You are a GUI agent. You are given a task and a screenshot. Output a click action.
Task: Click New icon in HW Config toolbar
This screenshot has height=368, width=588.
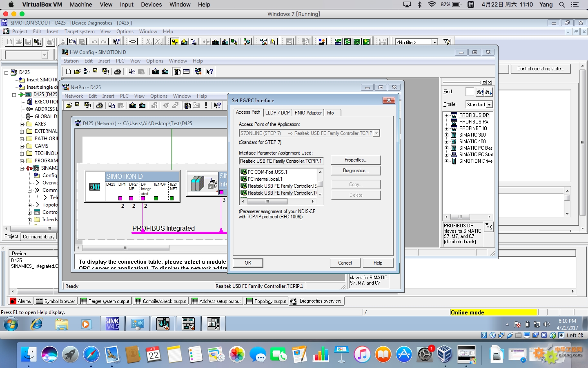(68, 72)
